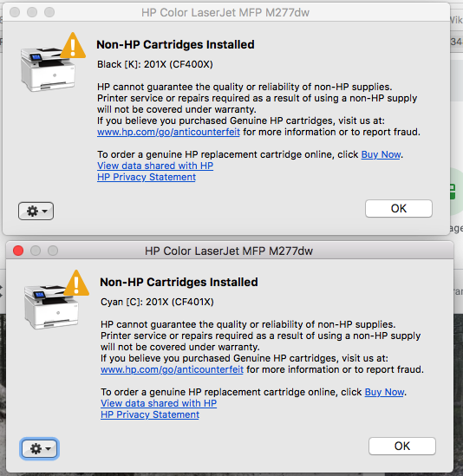Open HP Privacy Statement in Black dialog

(147, 177)
